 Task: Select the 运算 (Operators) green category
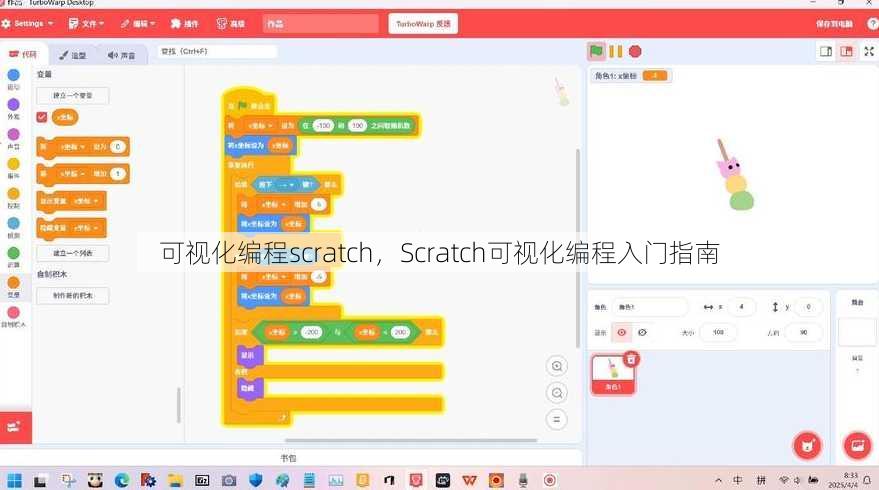(x=13, y=257)
